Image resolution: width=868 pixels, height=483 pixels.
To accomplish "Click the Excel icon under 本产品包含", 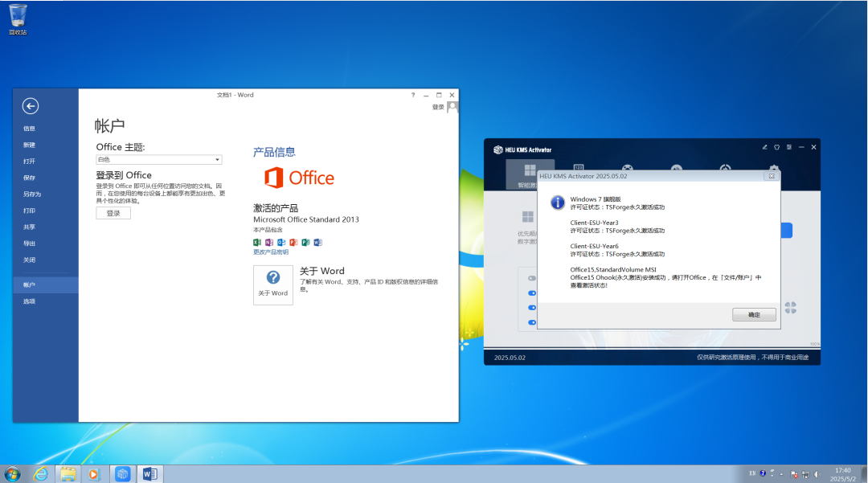I will pyautogui.click(x=257, y=243).
